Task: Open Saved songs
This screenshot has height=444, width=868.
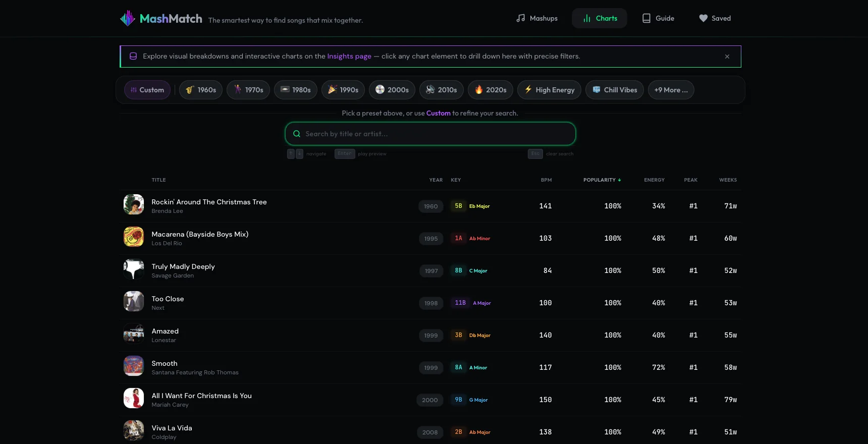Action: tap(715, 18)
